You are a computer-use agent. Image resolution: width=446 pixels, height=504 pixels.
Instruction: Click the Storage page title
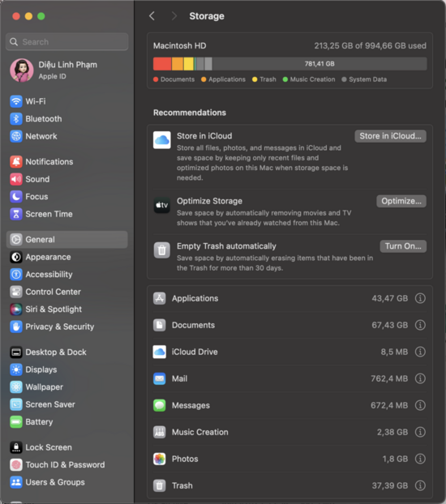[x=207, y=16]
